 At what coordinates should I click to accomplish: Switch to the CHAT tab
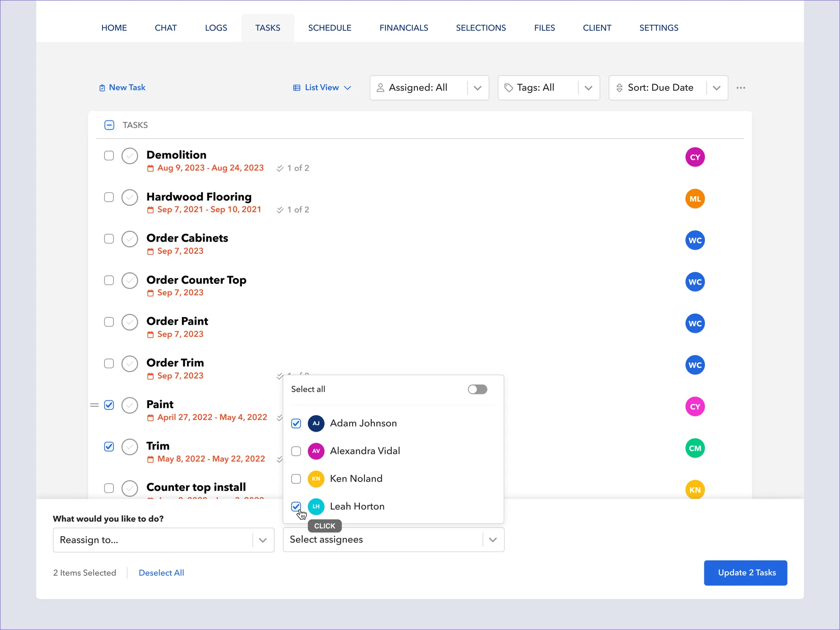tap(165, 28)
